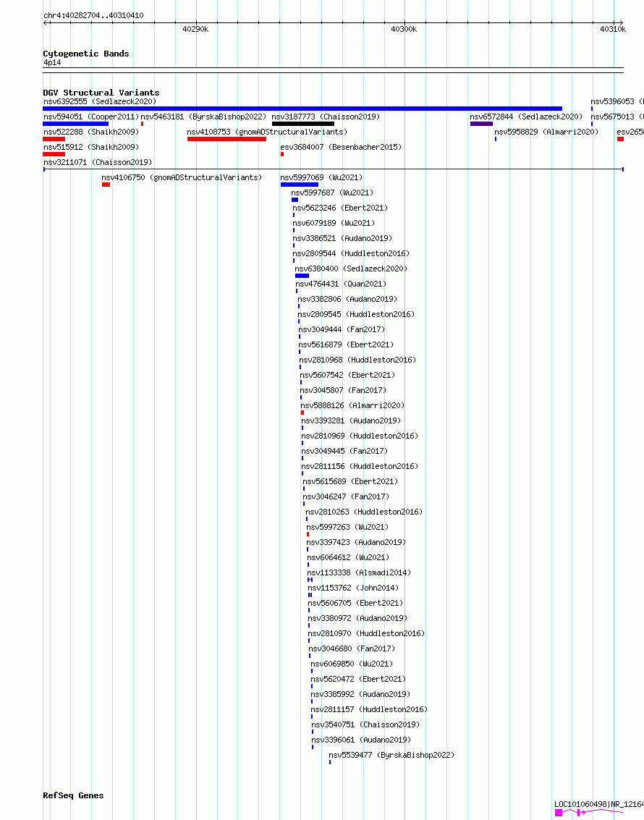Open nsv6572844 (Sedlazeck2020) label
644x820 pixels.
click(526, 117)
